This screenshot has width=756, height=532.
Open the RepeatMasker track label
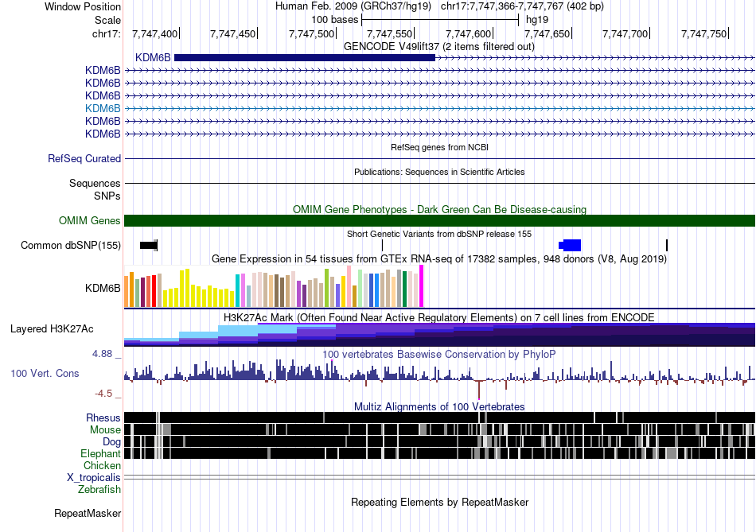pos(87,514)
